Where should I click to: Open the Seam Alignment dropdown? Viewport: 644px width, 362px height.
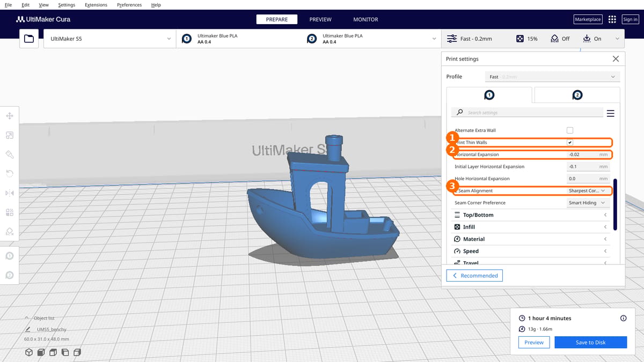click(588, 190)
